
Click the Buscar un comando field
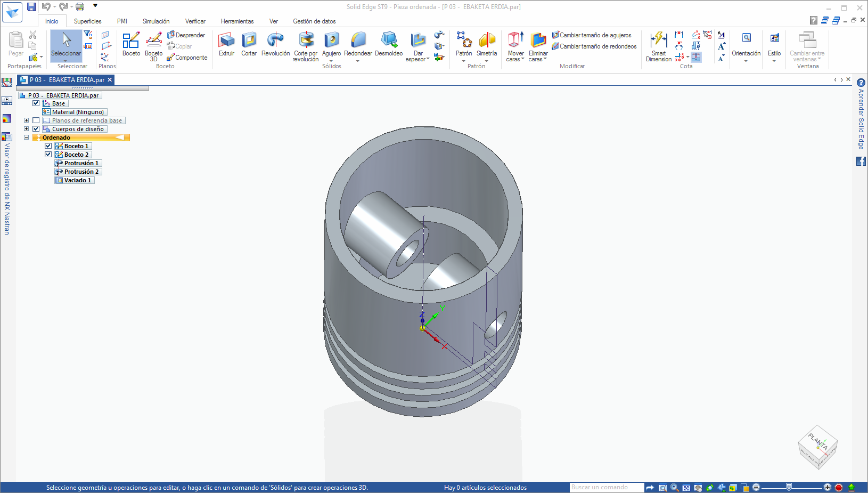606,487
